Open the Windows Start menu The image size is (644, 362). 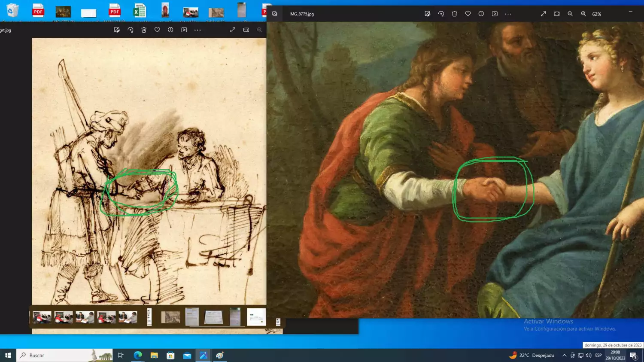8,355
